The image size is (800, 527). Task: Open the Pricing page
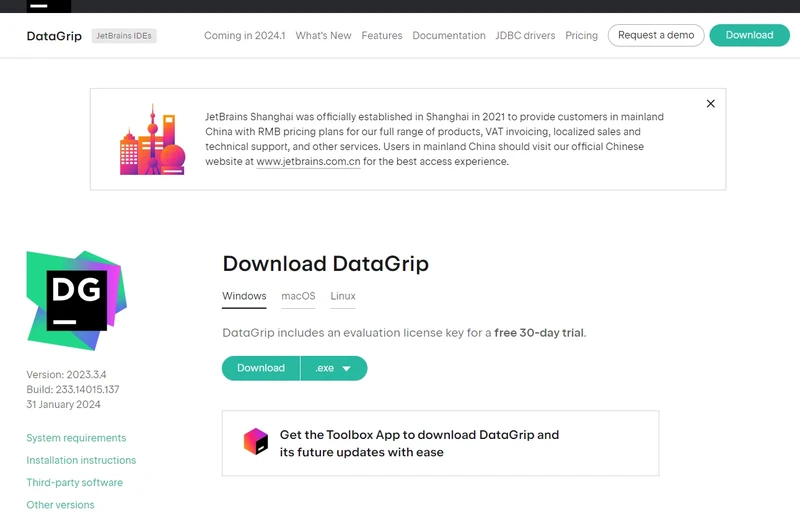pos(581,36)
